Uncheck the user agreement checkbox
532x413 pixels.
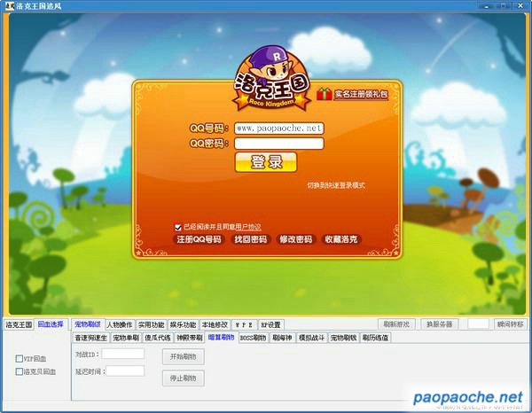pyautogui.click(x=178, y=227)
